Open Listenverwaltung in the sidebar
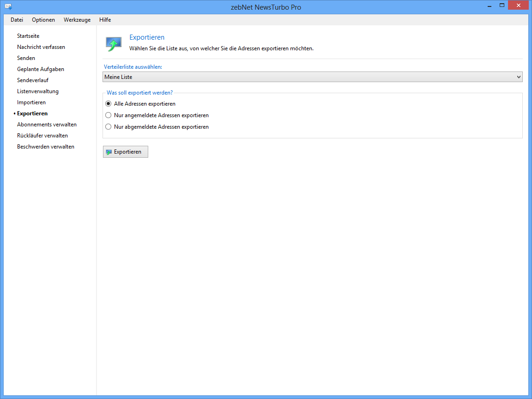The height and width of the screenshot is (399, 532). pyautogui.click(x=38, y=91)
